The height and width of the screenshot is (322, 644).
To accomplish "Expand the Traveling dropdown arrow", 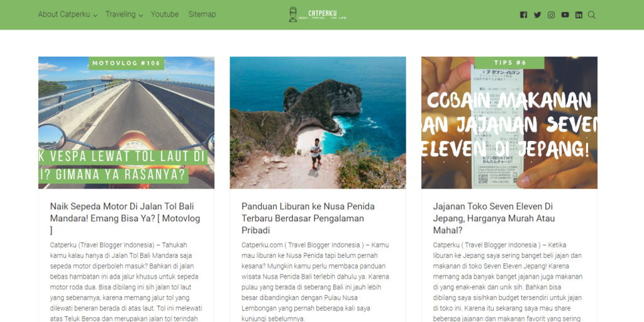I will (140, 16).
